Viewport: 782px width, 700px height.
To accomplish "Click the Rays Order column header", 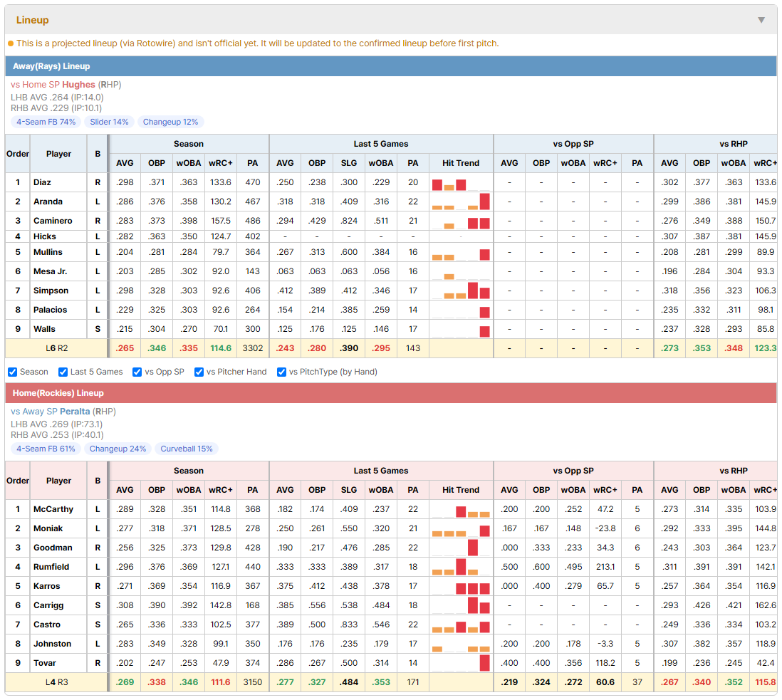I will click(x=18, y=154).
